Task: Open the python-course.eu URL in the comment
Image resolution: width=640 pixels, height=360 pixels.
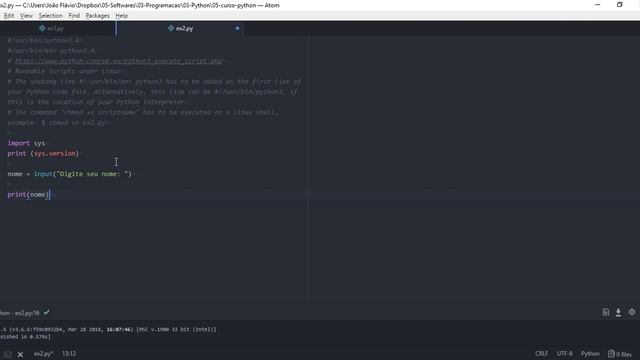Action: tap(118, 61)
